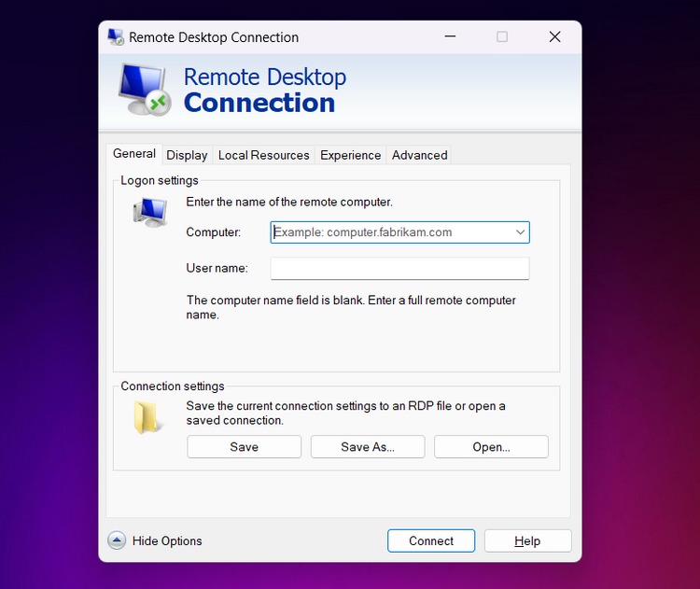Open the Advanced tab
The image size is (700, 589).
coord(419,155)
